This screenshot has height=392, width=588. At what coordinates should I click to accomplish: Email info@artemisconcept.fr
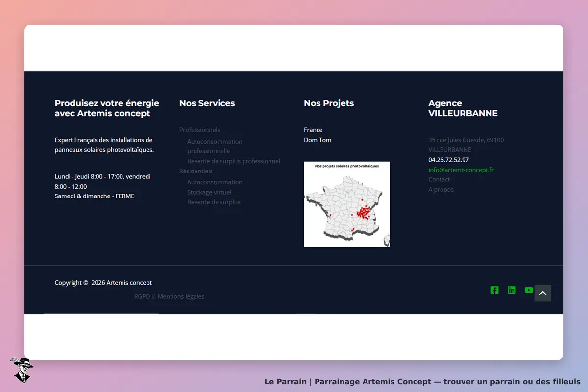pyautogui.click(x=461, y=170)
